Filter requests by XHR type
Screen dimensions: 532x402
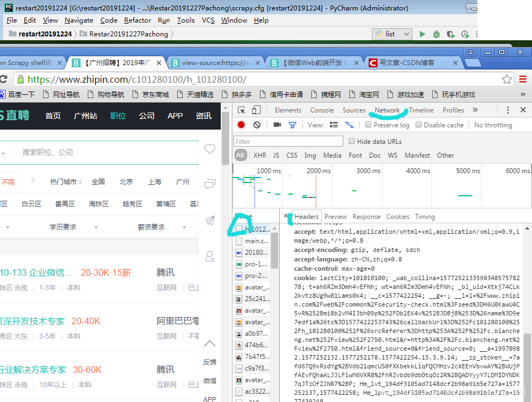coord(259,156)
